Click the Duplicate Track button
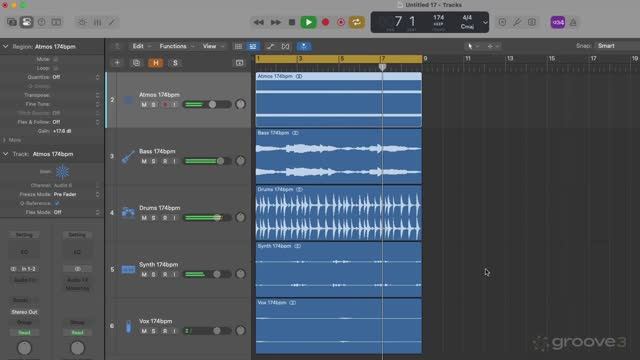The width and height of the screenshot is (640, 360). pos(136,63)
